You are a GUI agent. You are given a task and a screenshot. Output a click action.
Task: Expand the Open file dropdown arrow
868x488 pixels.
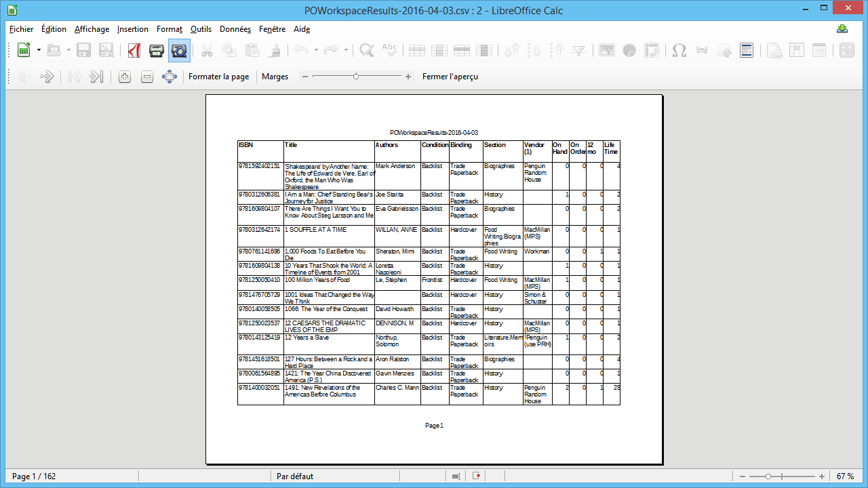coord(68,50)
